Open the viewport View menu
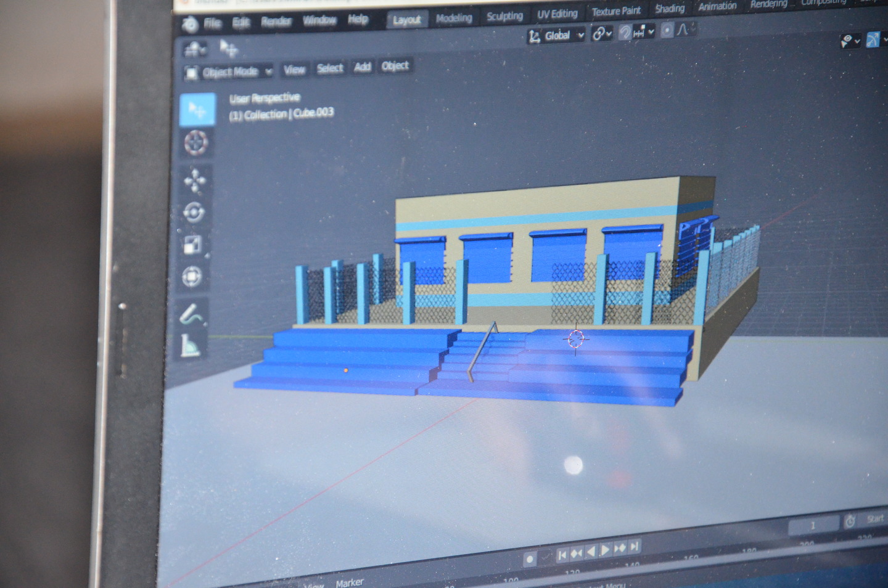This screenshot has height=588, width=888. pyautogui.click(x=294, y=70)
